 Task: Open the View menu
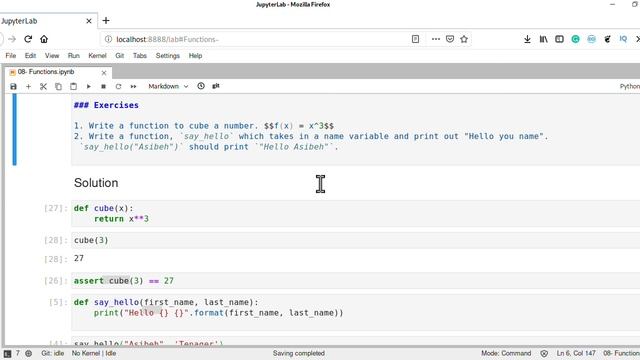coord(52,56)
